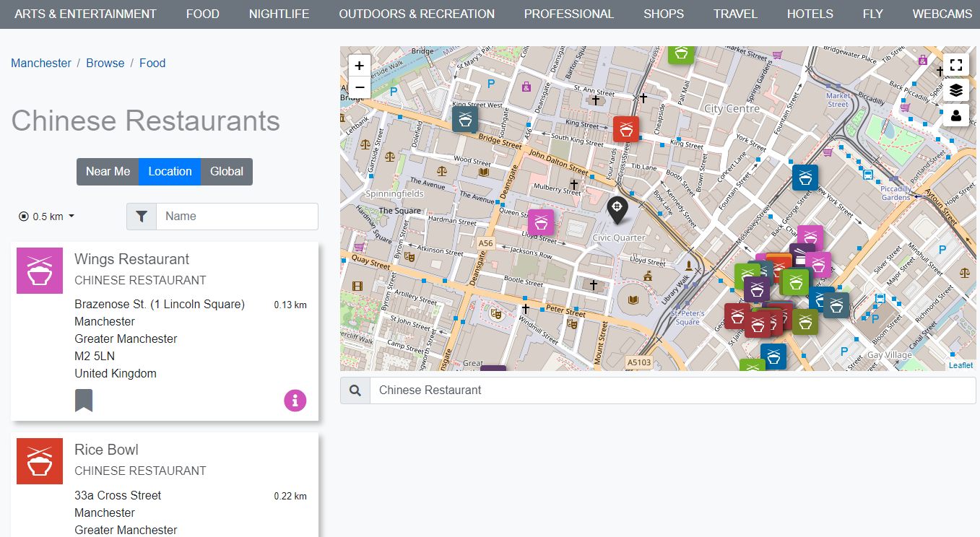This screenshot has height=537, width=980.
Task: Open Wings Restaurant title
Action: tap(131, 259)
